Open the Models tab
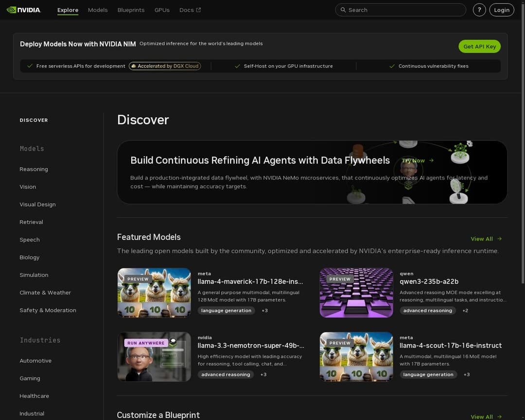 click(98, 10)
